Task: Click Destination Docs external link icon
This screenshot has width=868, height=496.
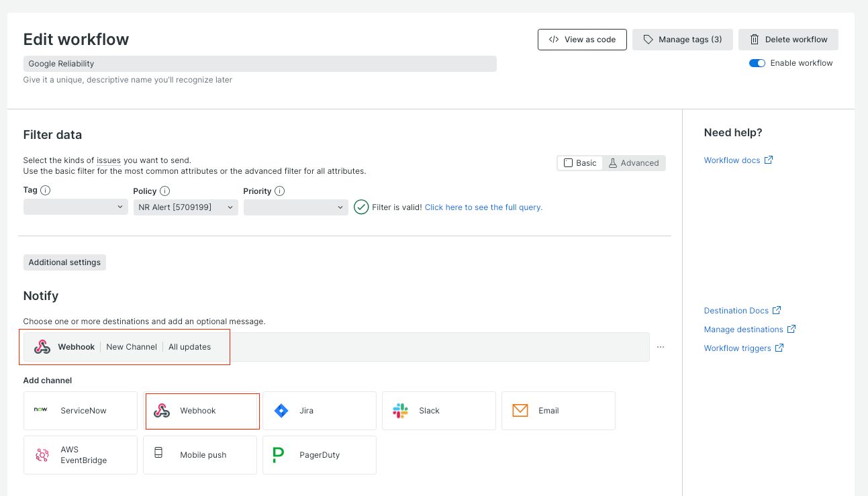Action: coord(777,310)
